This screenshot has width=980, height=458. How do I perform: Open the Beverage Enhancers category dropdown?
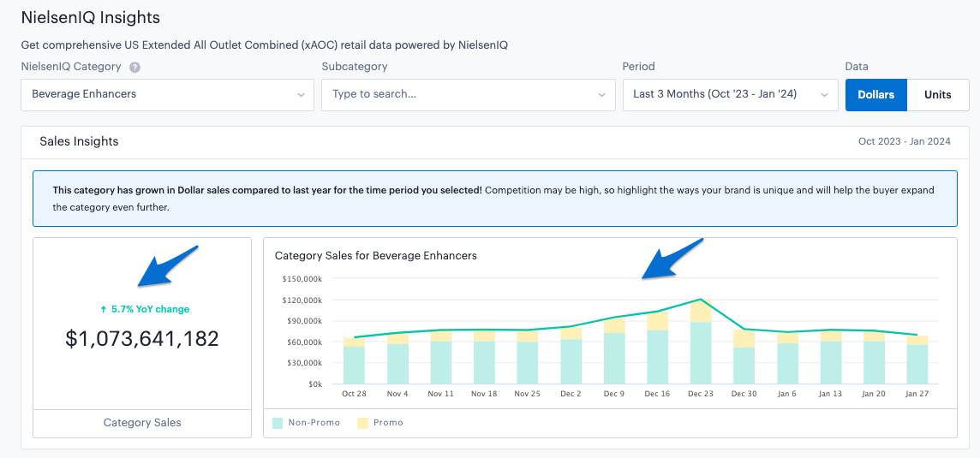click(168, 95)
